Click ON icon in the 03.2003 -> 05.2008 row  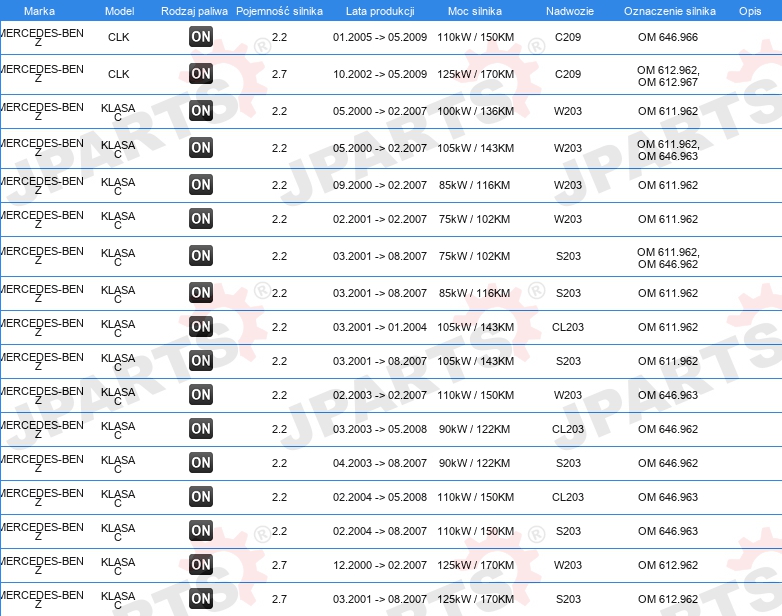point(201,428)
